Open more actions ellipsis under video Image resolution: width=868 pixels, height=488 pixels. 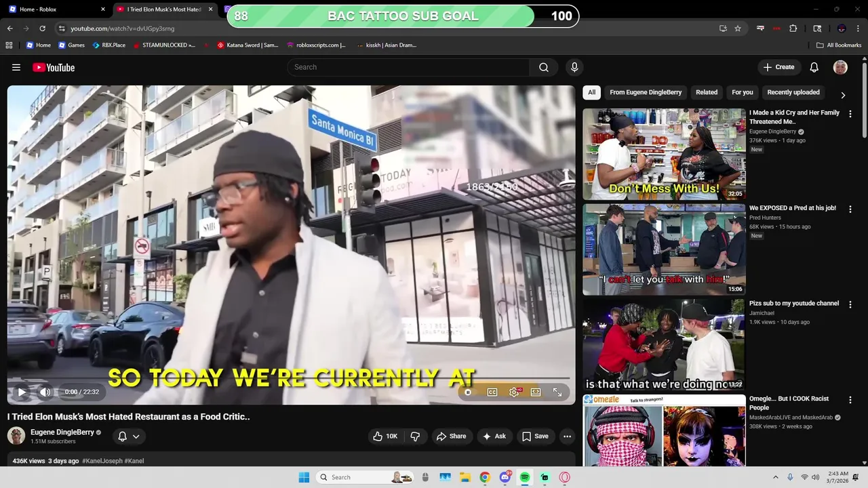pyautogui.click(x=567, y=436)
